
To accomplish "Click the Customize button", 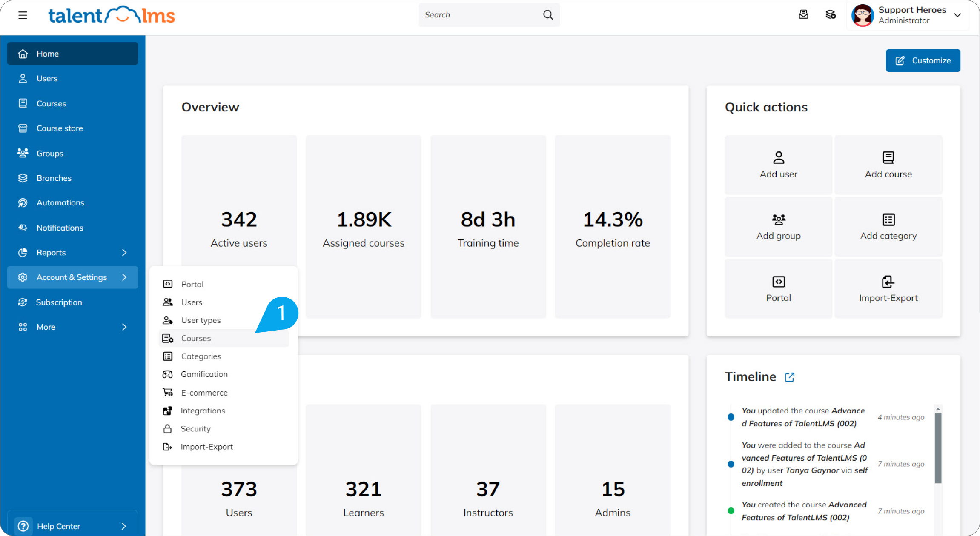I will (923, 60).
